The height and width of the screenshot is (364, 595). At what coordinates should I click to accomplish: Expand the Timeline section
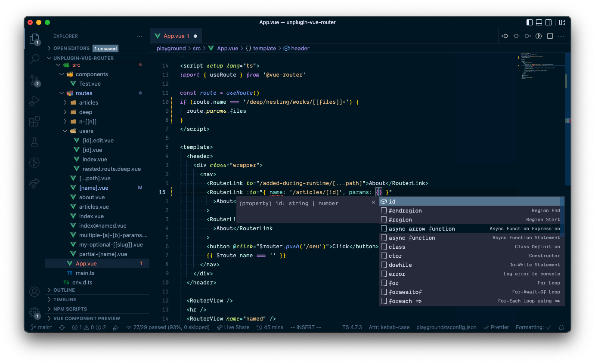tap(97, 299)
